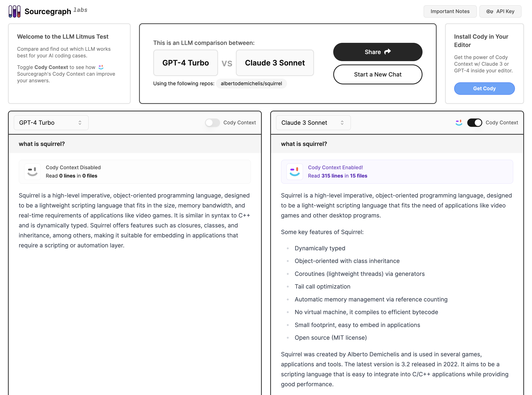Image resolution: width=532 pixels, height=395 pixels.
Task: Click 'what is squirrel?' in GPT-4 Turbo panel
Action: pyautogui.click(x=42, y=144)
